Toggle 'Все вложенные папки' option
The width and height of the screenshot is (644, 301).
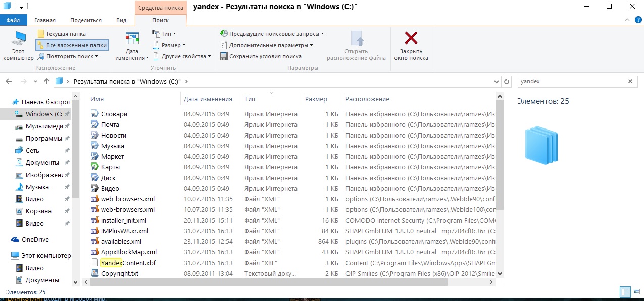72,45
